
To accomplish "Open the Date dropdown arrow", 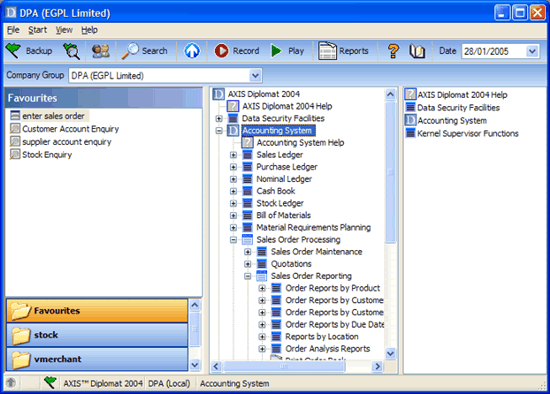I will click(x=532, y=51).
